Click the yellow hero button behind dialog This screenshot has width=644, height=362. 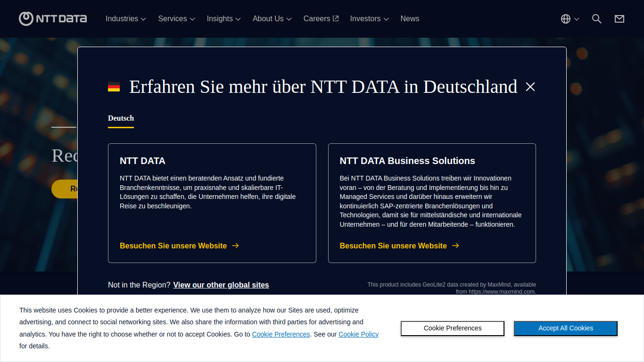coord(65,189)
